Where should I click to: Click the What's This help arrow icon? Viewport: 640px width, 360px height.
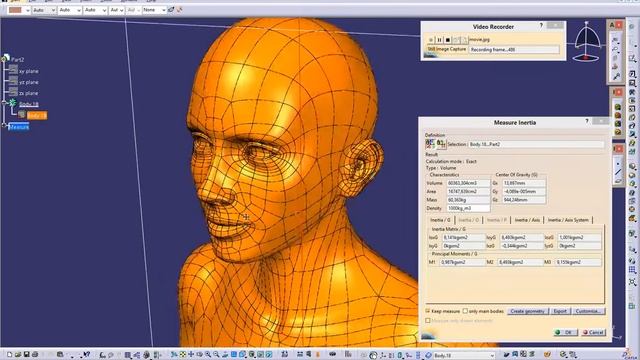[x=87, y=355]
